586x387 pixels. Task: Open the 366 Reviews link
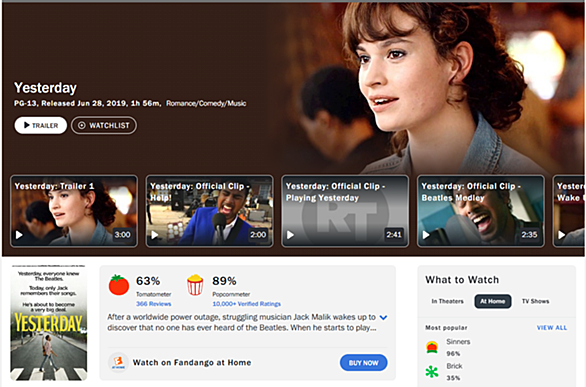click(154, 304)
